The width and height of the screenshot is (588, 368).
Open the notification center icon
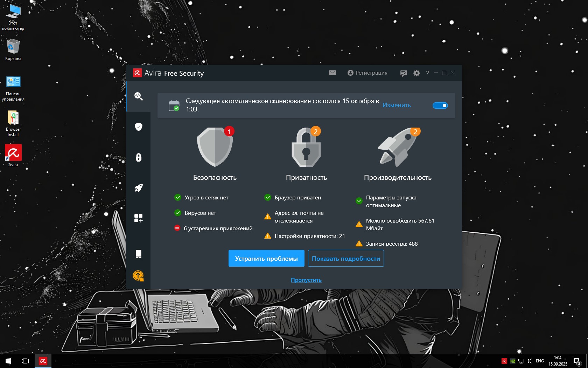(x=577, y=361)
